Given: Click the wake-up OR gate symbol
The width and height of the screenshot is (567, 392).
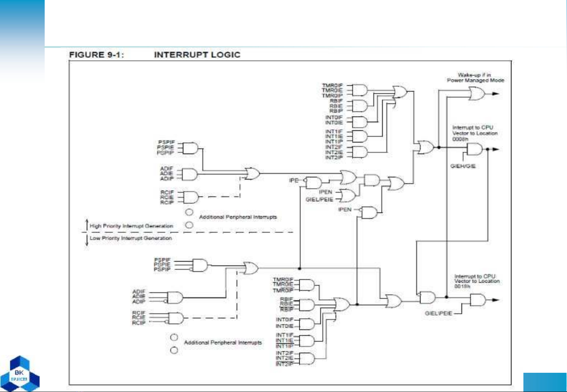Looking at the screenshot, I should pos(476,94).
